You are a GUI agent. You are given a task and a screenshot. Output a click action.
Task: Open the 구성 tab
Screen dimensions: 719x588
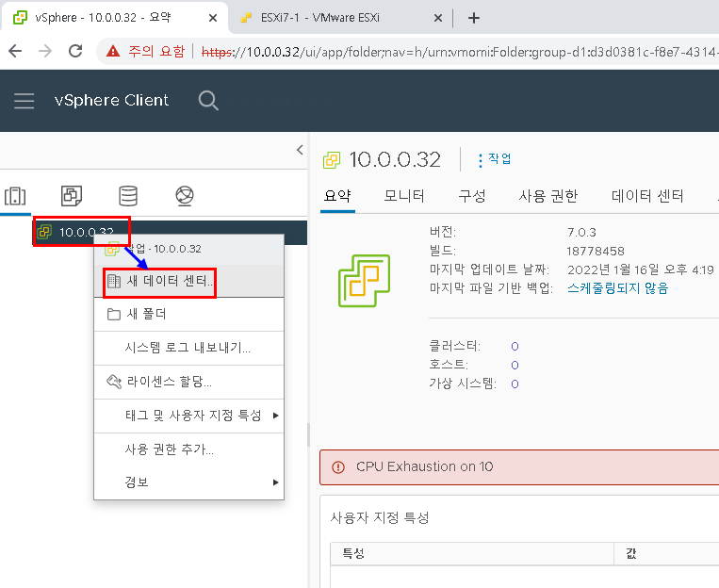472,196
